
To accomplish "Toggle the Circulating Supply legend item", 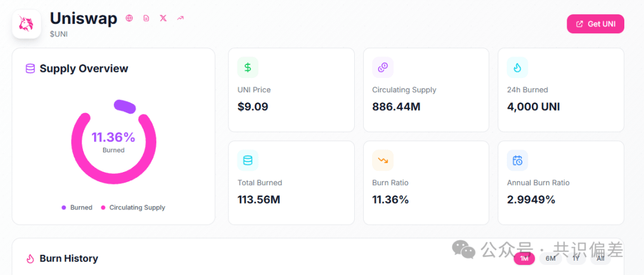I will click(133, 207).
